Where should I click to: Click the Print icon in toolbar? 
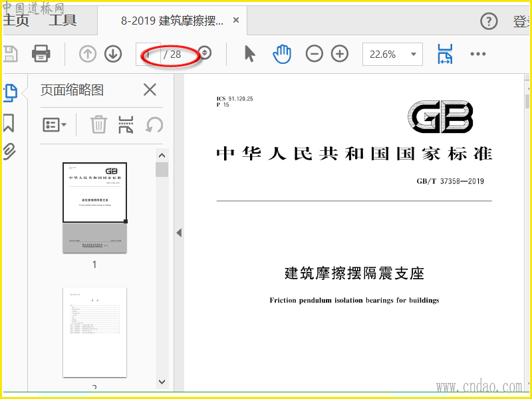(x=41, y=54)
